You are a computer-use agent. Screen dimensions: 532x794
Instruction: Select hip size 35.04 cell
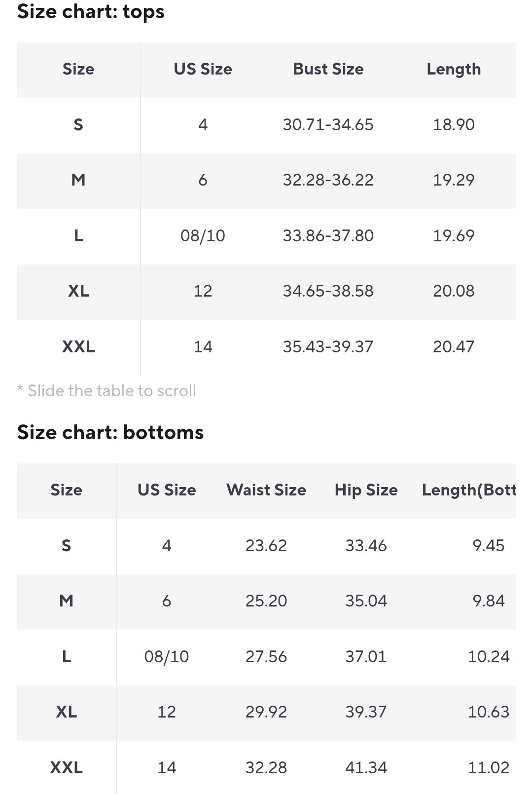click(x=366, y=601)
